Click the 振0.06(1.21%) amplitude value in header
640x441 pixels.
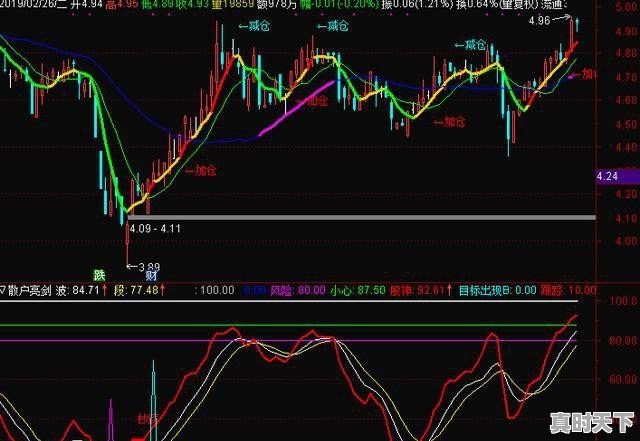pyautogui.click(x=416, y=5)
